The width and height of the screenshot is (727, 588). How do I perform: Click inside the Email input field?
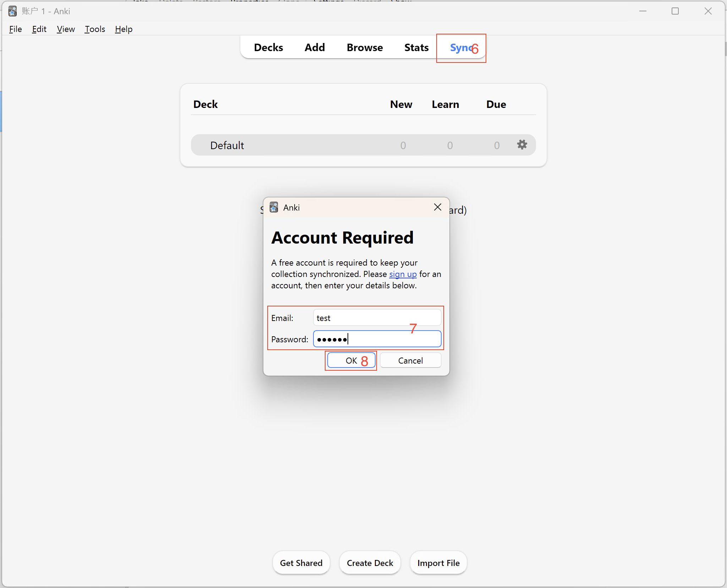pos(377,318)
